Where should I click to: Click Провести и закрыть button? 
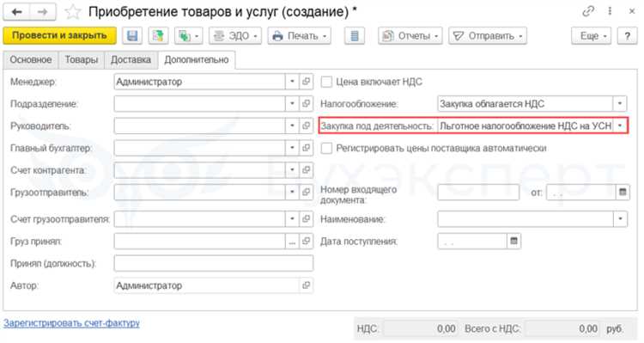(59, 36)
